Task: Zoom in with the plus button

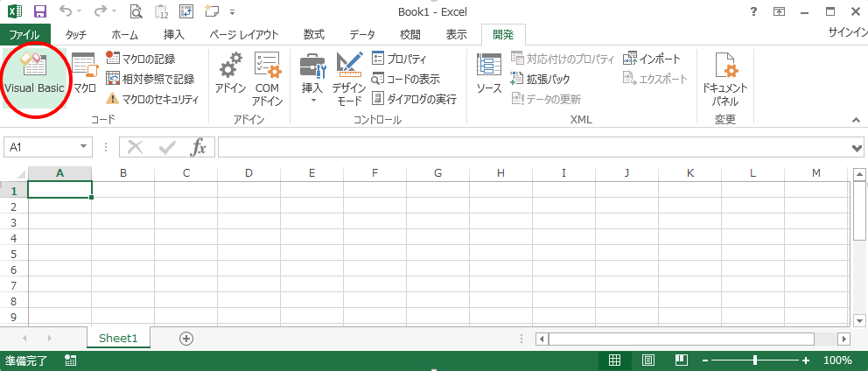Action: pyautogui.click(x=806, y=360)
